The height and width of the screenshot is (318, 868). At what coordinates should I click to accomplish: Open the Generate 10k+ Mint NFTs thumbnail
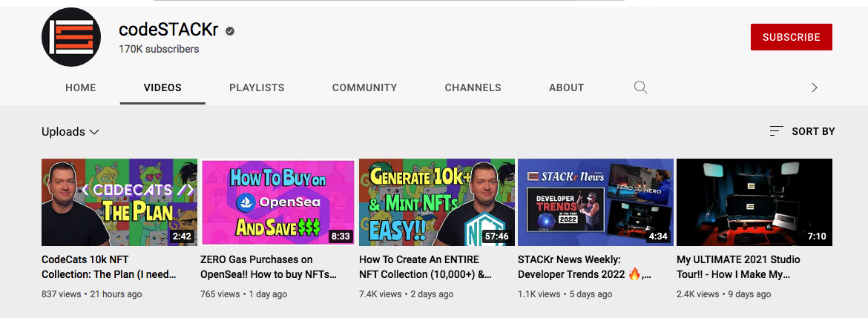[437, 202]
